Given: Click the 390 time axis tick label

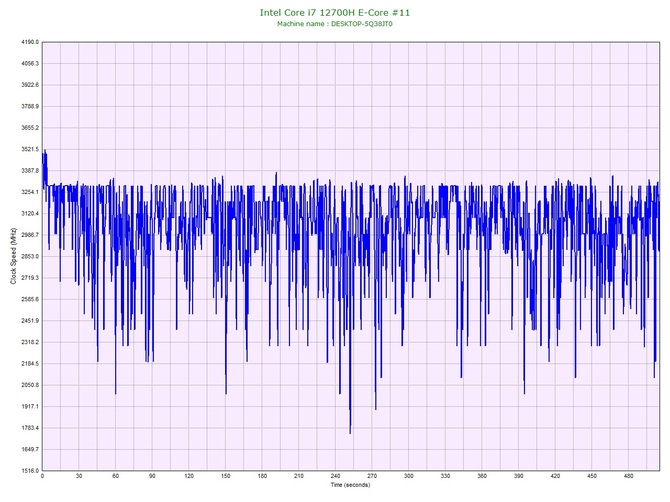Looking at the screenshot, I should (519, 476).
